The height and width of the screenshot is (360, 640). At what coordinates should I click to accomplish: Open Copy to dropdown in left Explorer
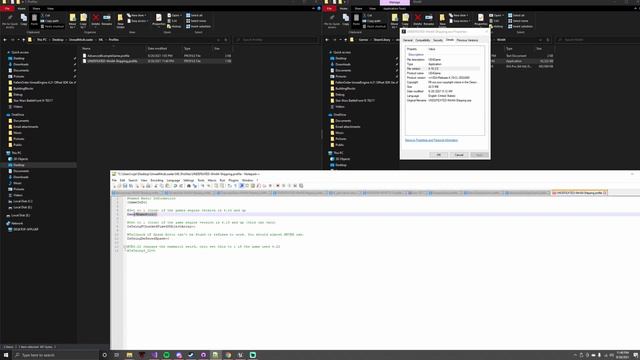83,20
